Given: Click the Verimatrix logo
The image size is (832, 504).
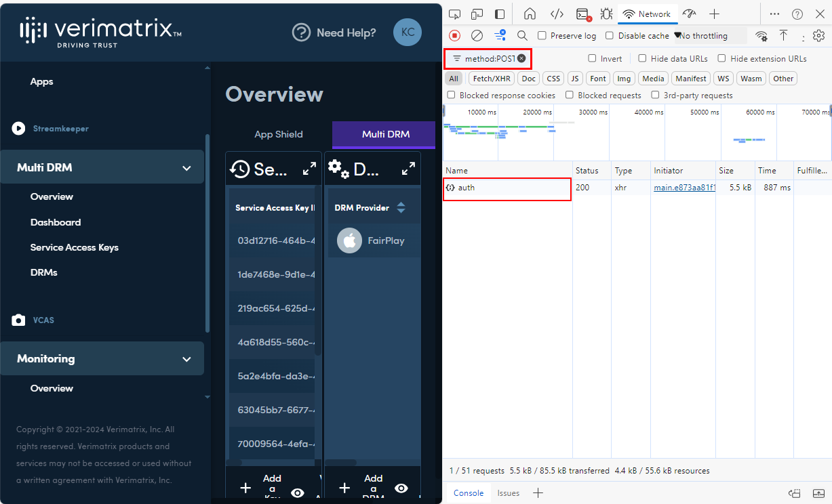Looking at the screenshot, I should (x=100, y=32).
